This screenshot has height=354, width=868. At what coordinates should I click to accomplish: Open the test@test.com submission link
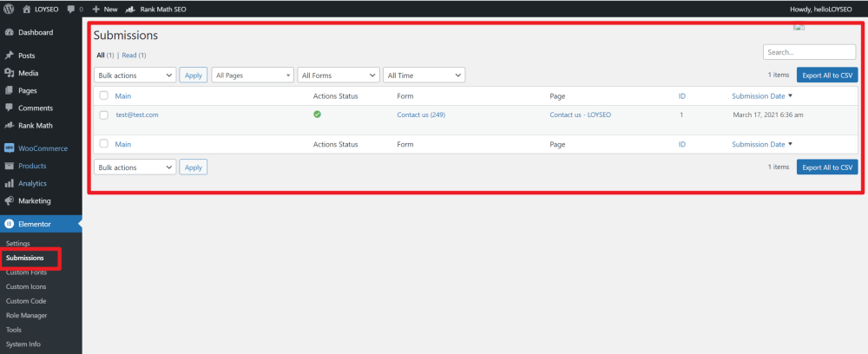(x=137, y=115)
